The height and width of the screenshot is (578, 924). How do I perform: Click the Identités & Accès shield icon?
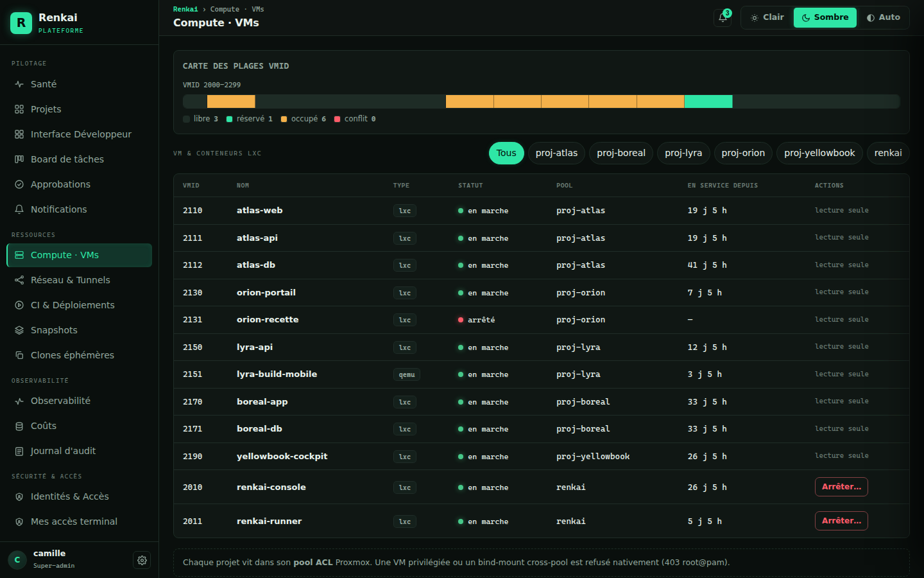click(x=19, y=496)
